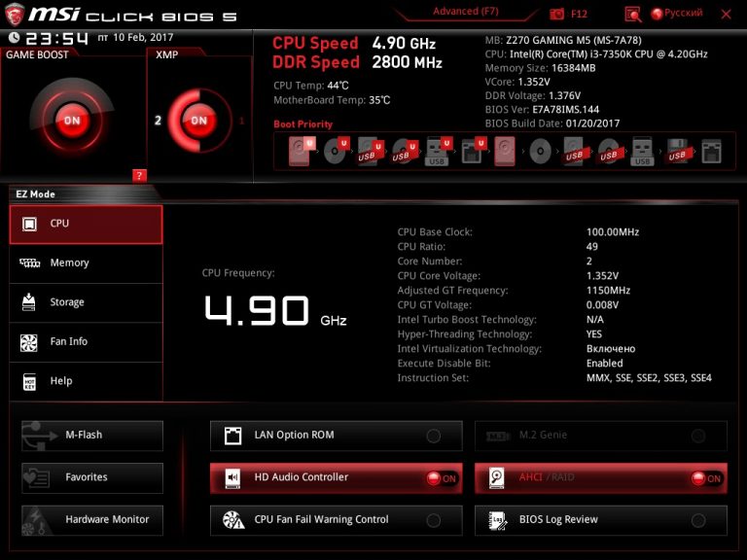Select UEFI USB CD/DVD boot icon
The image size is (747, 560).
pyautogui.click(x=405, y=151)
